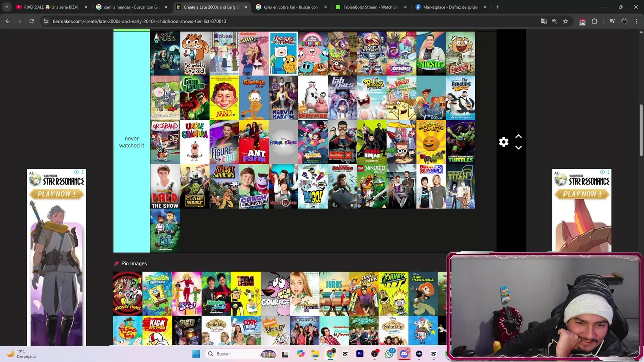644x362 pixels.
Task: Open the media control music icon
Action: point(612,21)
